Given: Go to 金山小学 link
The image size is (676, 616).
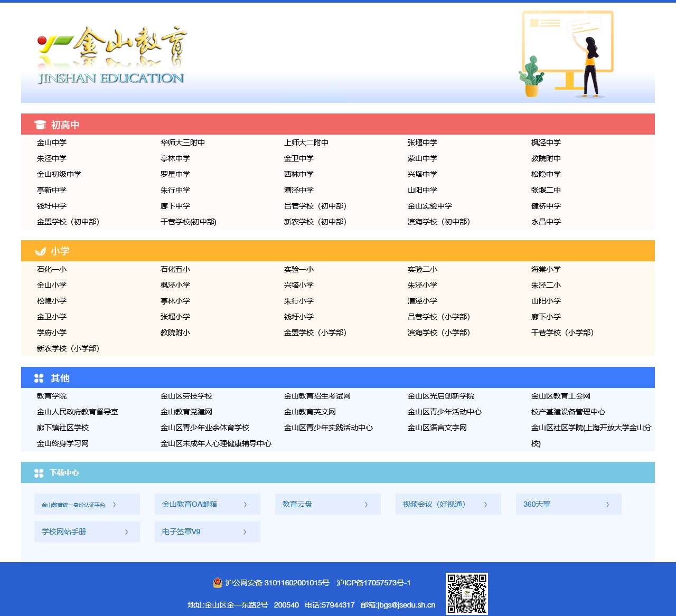Looking at the screenshot, I should [x=52, y=285].
